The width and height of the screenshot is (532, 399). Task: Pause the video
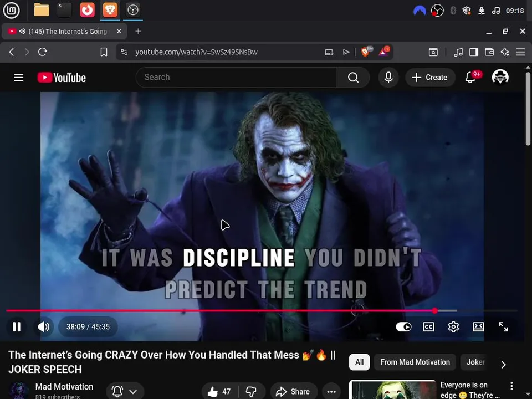click(17, 327)
